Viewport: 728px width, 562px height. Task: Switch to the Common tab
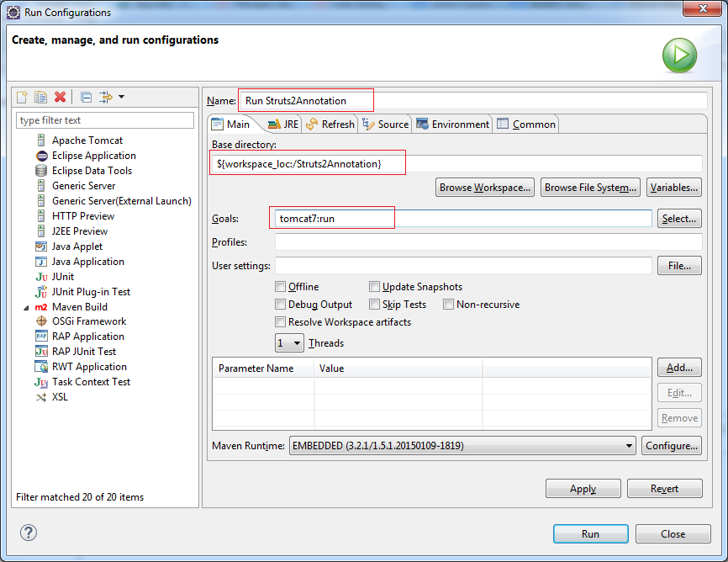point(526,125)
